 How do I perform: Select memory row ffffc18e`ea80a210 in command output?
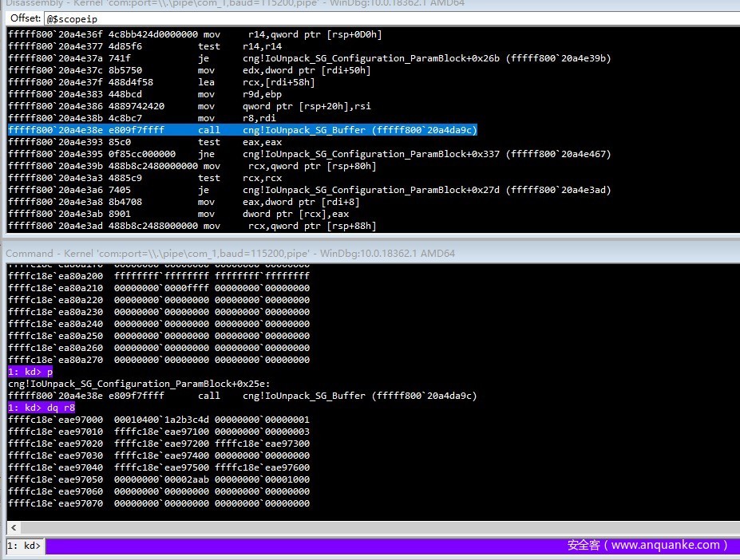pyautogui.click(x=158, y=288)
